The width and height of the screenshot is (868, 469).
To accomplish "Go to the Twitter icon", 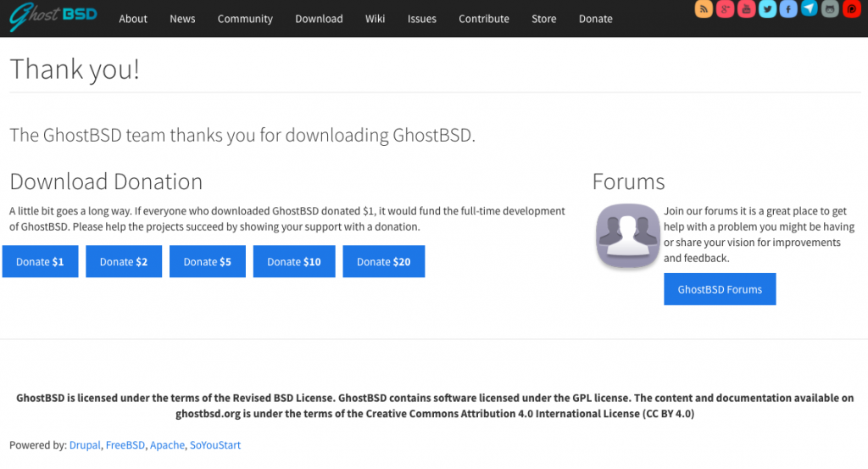I will [x=767, y=8].
